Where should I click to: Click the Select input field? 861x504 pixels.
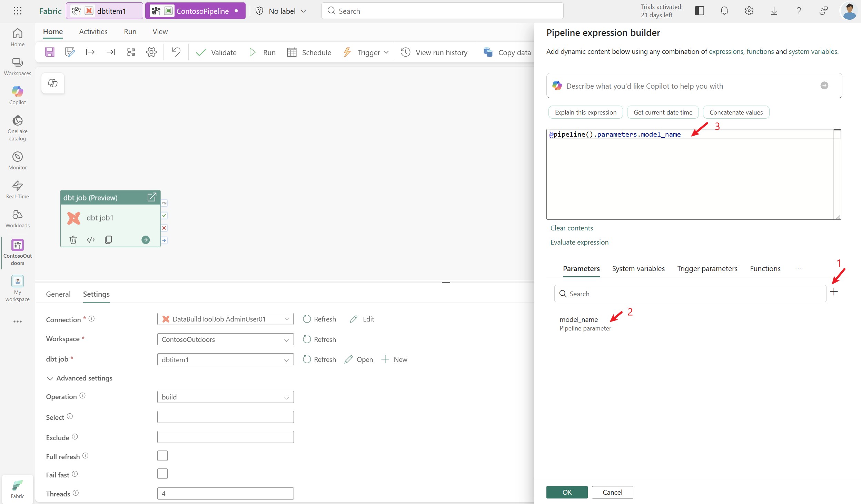coord(225,417)
